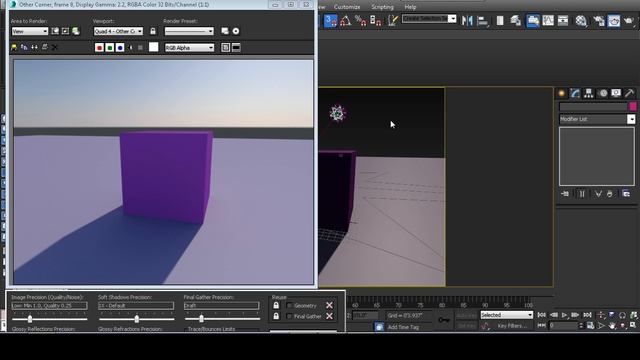Enable the Final Gather reuse checkbox

pyautogui.click(x=289, y=316)
